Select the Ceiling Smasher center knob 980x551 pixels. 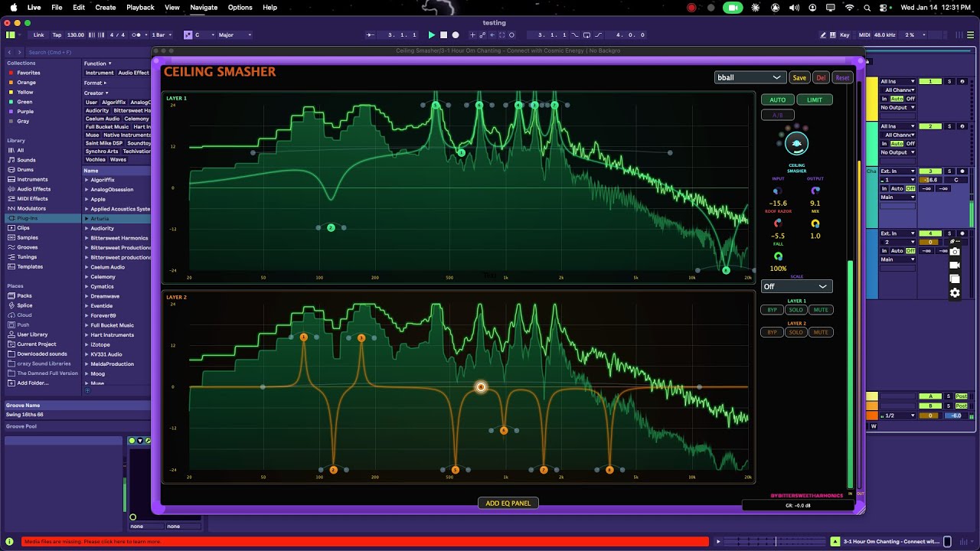(x=796, y=144)
